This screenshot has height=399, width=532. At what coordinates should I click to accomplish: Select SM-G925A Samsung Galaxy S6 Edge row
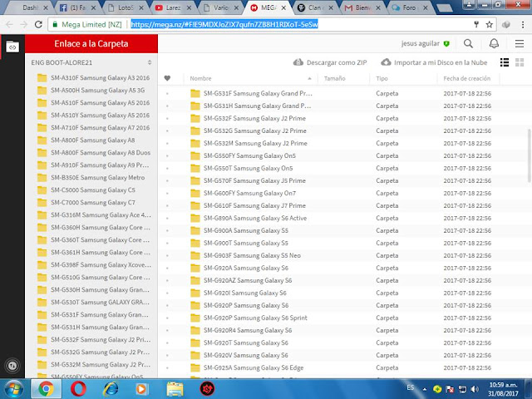tap(342, 367)
